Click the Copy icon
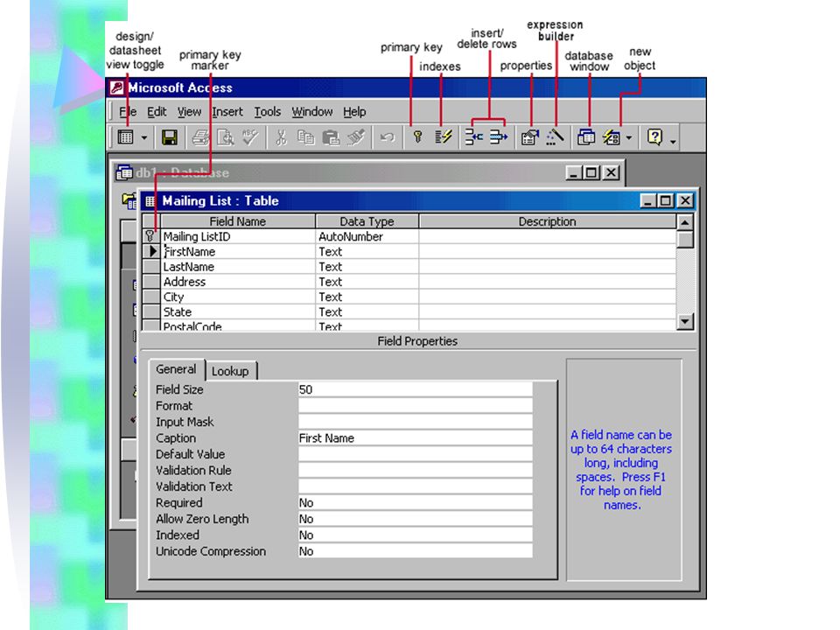 [306, 137]
